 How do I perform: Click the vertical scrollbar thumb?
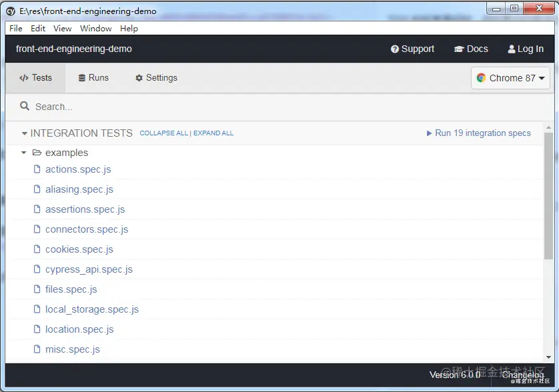pyautogui.click(x=548, y=197)
